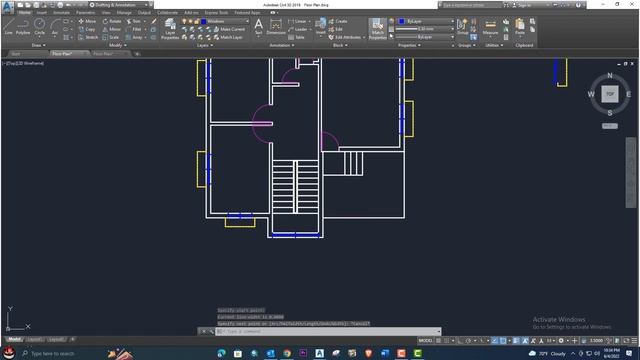Expand the Modify panel
Screen dimensions: 640x360
pos(118,45)
